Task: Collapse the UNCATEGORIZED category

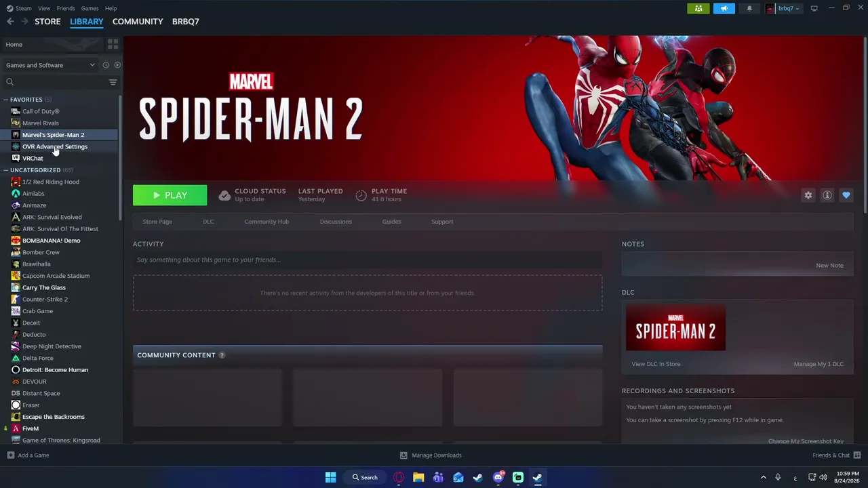Action: click(6, 170)
